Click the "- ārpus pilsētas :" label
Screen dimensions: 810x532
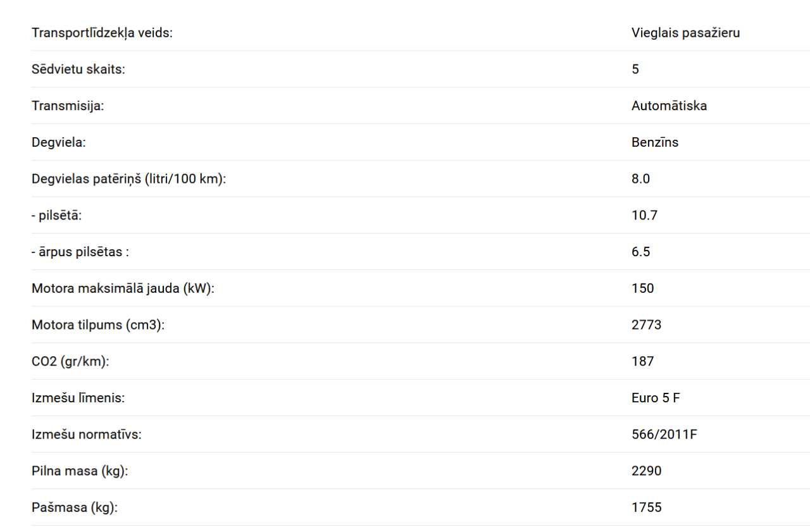pos(80,252)
